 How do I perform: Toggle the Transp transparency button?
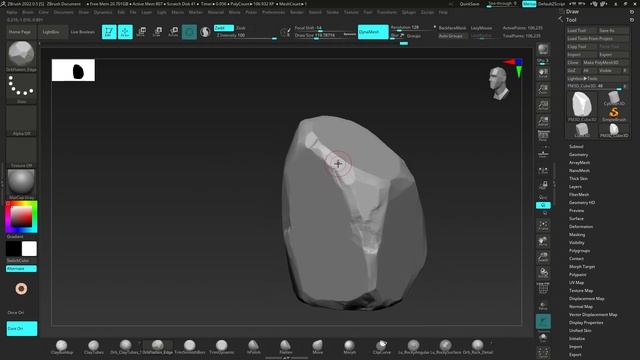tap(543, 304)
